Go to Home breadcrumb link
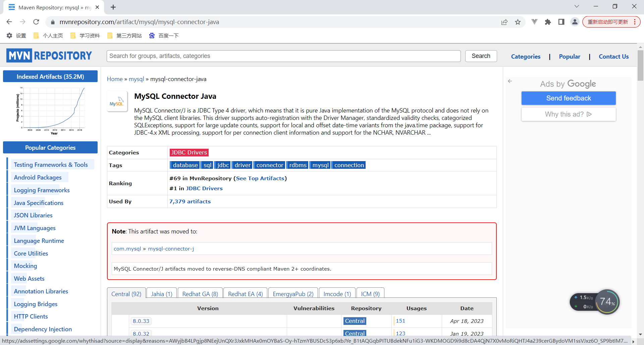Image resolution: width=644 pixels, height=345 pixels. (x=115, y=79)
